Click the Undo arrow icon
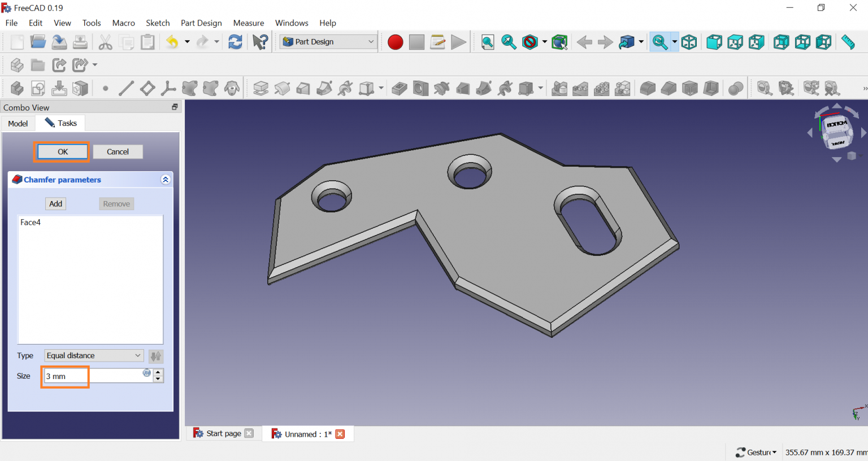 [172, 42]
